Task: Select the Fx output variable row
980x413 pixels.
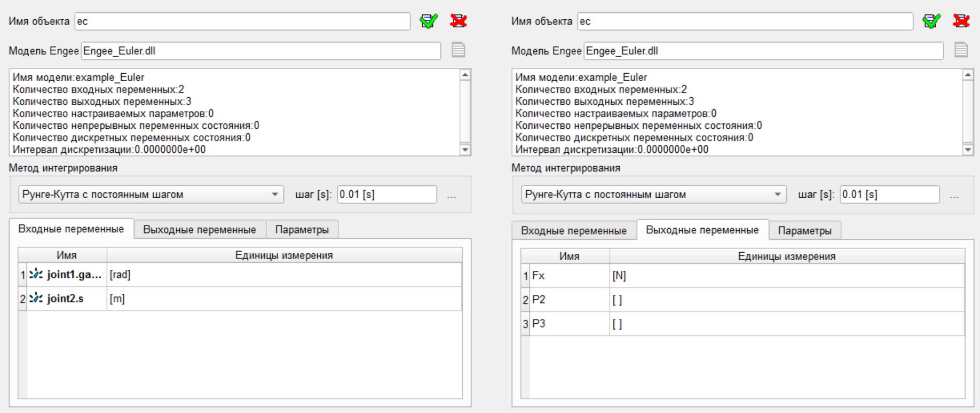Action: [569, 276]
